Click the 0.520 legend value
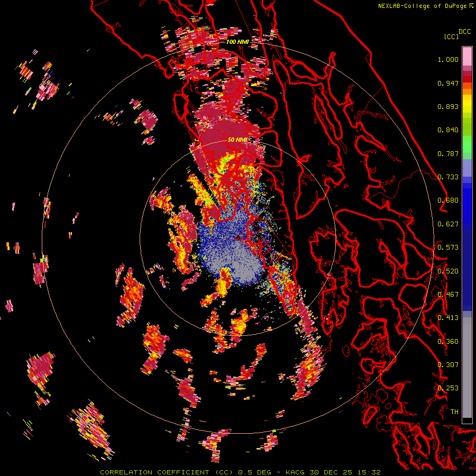 (448, 271)
